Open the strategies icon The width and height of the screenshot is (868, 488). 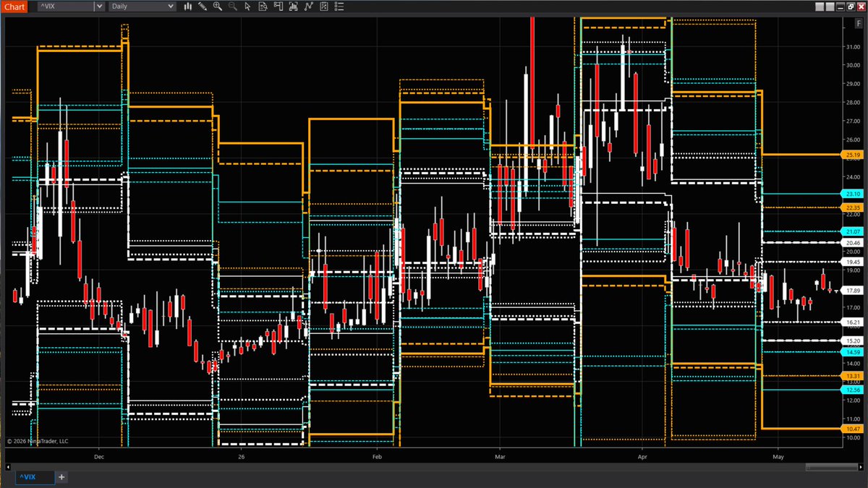(323, 6)
